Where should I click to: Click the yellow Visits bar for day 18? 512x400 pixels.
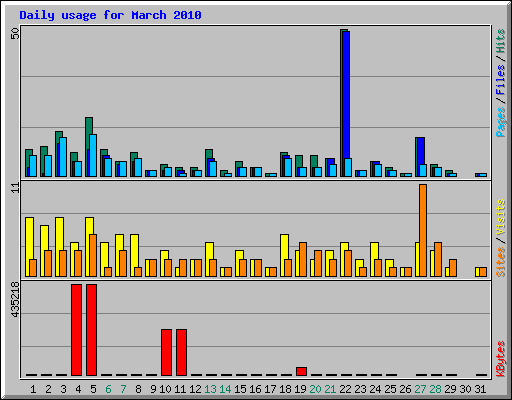(x=284, y=247)
